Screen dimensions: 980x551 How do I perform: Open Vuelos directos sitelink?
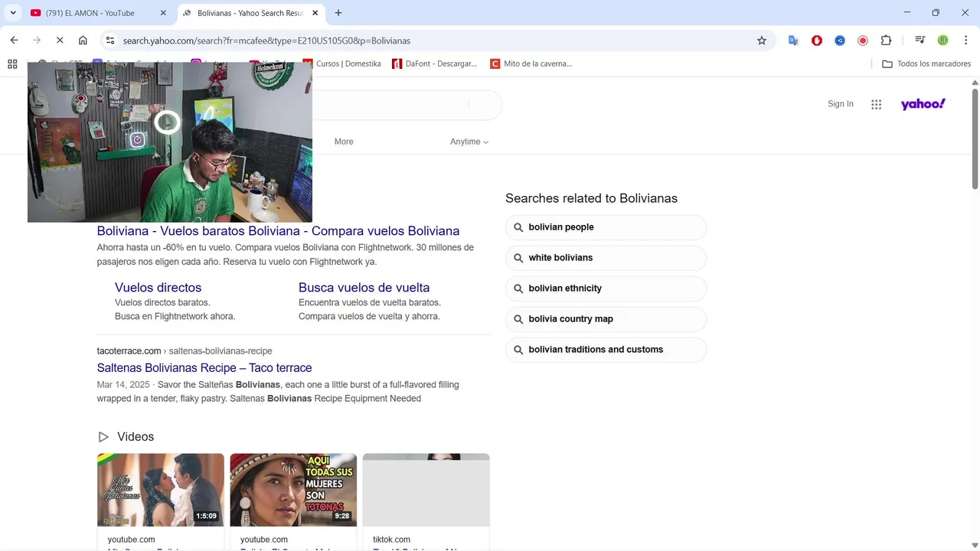coord(158,288)
